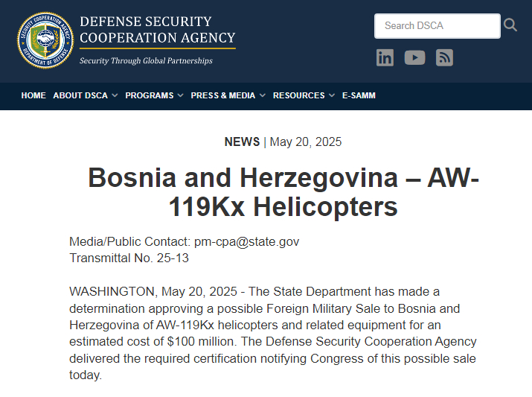Click the search magnifying glass icon
The height and width of the screenshot is (397, 532).
tap(510, 25)
